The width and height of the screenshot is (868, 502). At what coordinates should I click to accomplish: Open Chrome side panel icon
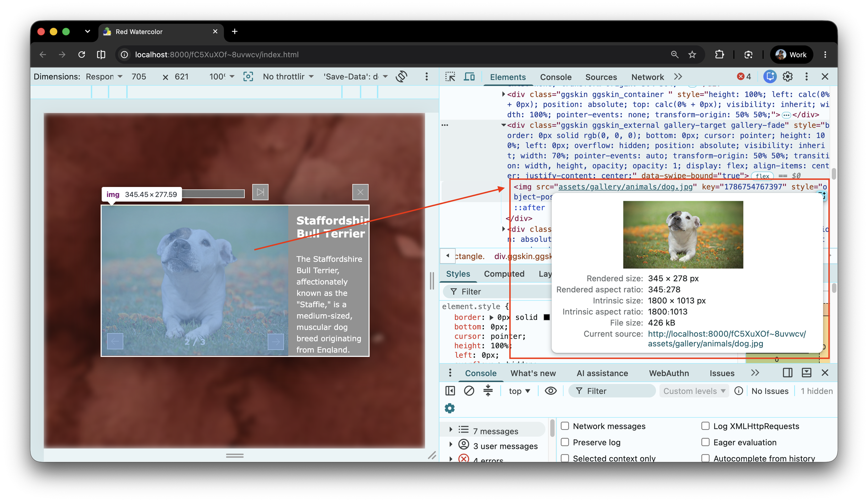pyautogui.click(x=101, y=54)
